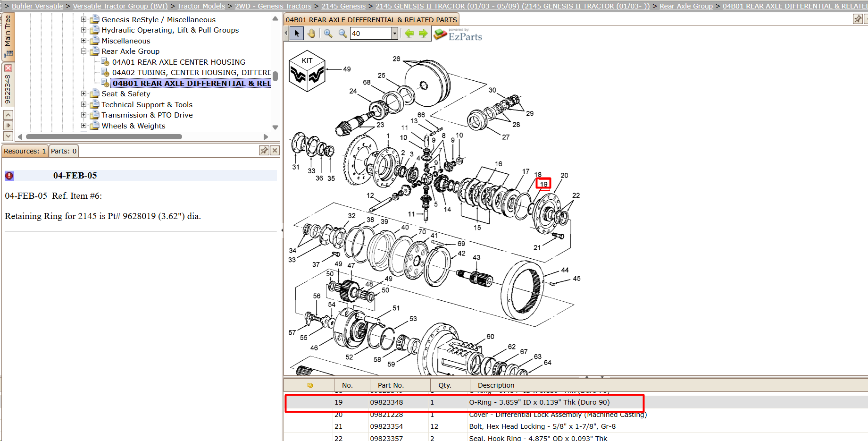Activate the hand pan tool
The width and height of the screenshot is (868, 441).
point(311,34)
